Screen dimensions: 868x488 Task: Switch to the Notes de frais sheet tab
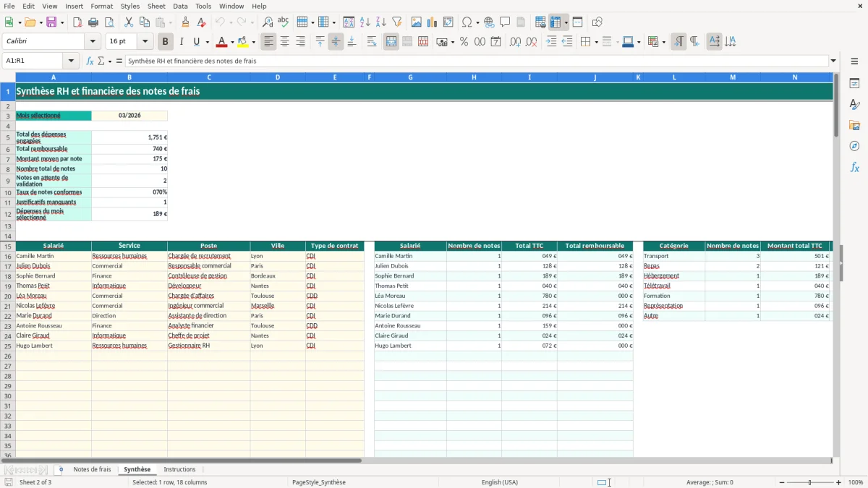(x=93, y=470)
